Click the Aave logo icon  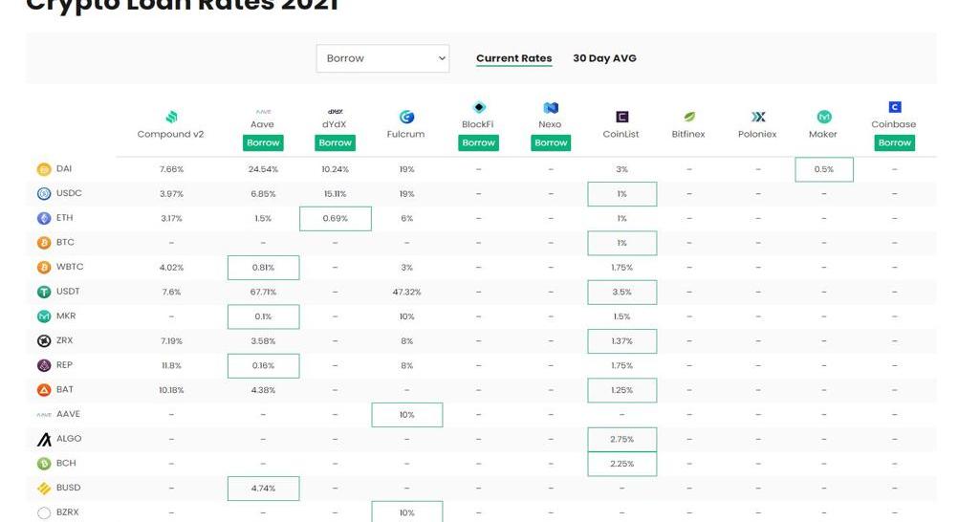[x=263, y=111]
